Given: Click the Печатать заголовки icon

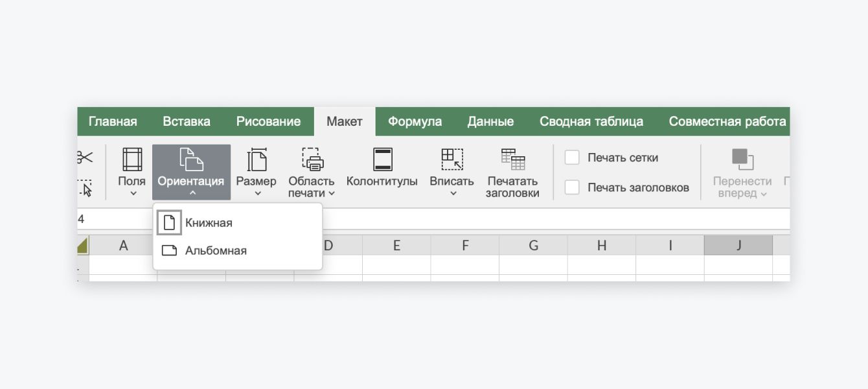Looking at the screenshot, I should click(x=512, y=159).
